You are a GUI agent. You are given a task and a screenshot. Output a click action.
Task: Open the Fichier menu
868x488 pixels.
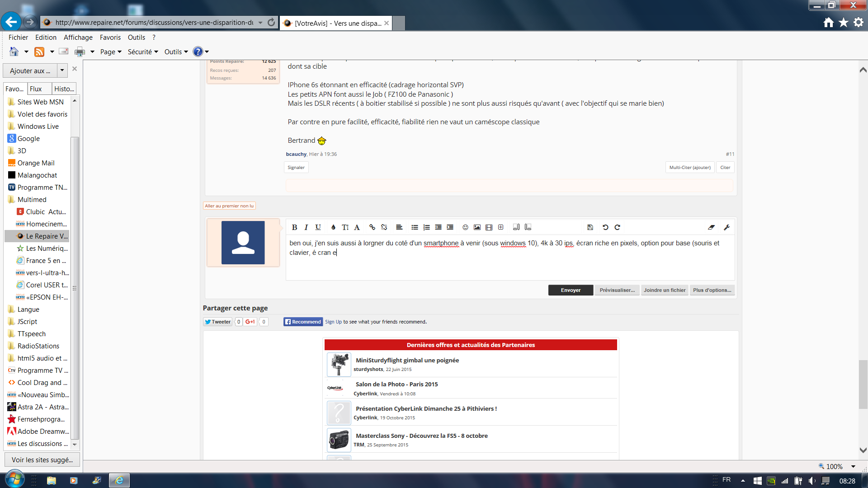pos(18,38)
